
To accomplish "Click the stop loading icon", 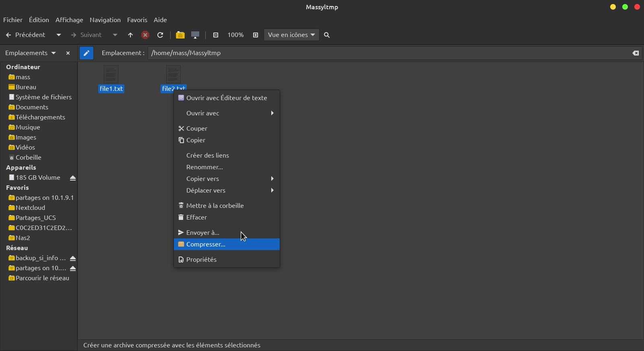I will tap(145, 35).
